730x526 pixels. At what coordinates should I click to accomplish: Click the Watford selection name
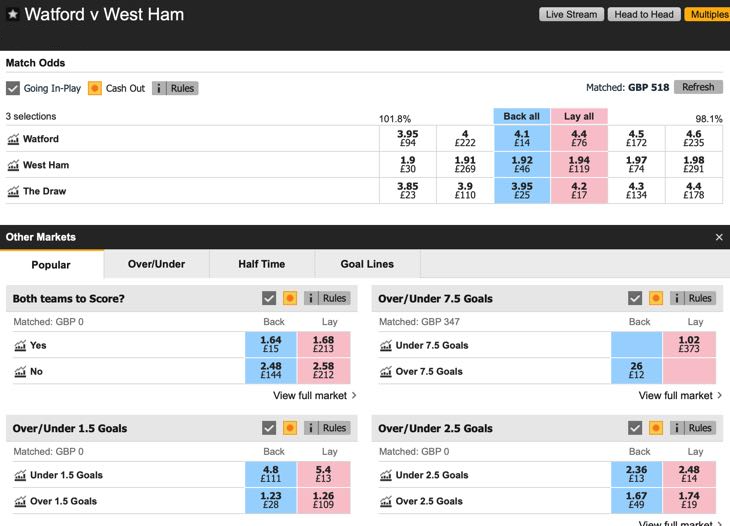[41, 139]
